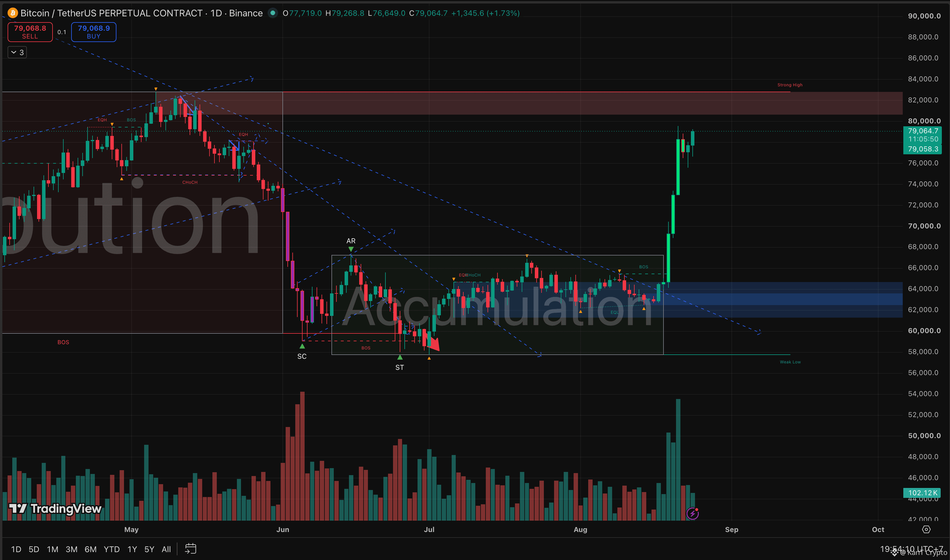Select the 3M time range
The width and height of the screenshot is (950, 560).
pyautogui.click(x=72, y=549)
